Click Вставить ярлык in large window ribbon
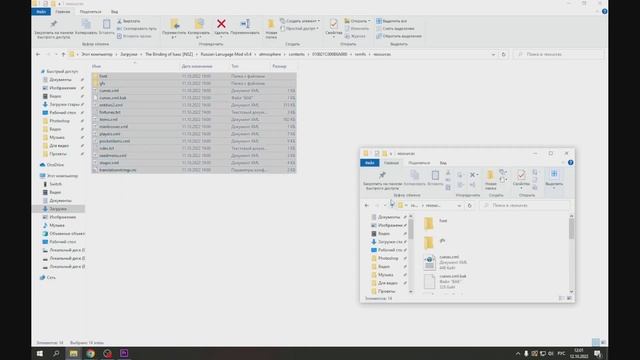 [x=134, y=36]
